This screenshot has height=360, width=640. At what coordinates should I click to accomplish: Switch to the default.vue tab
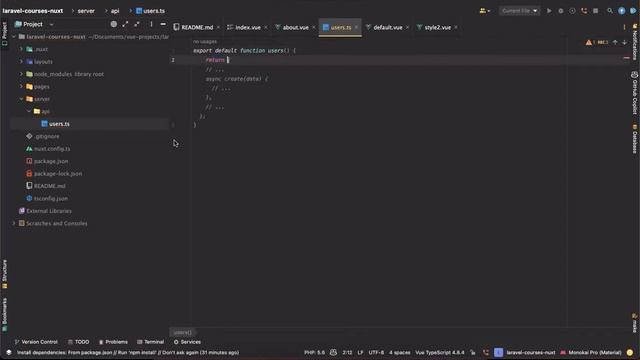point(387,27)
